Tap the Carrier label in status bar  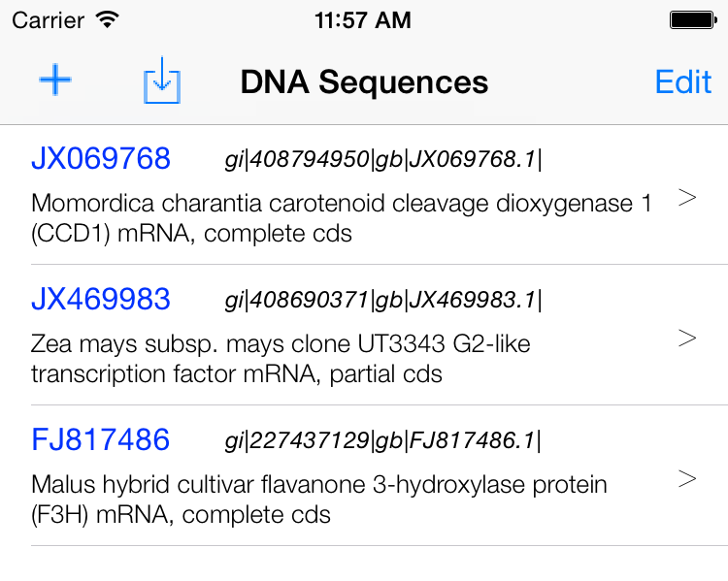pos(49,20)
